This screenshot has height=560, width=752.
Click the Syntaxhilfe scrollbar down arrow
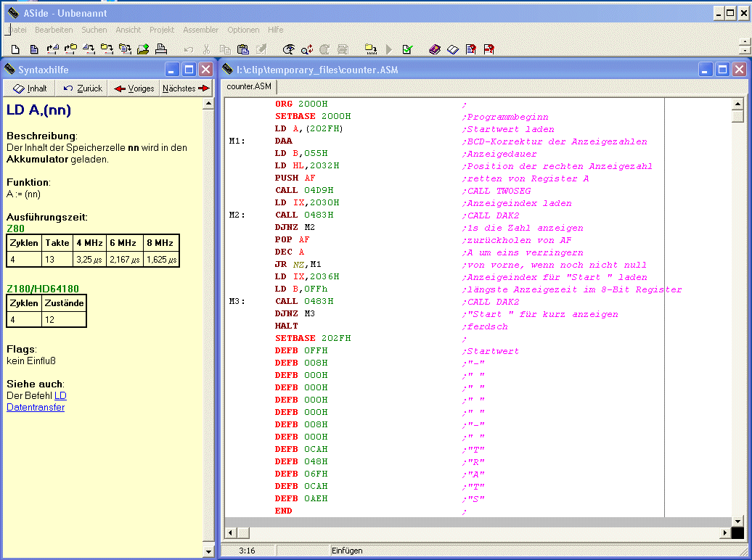click(x=208, y=551)
